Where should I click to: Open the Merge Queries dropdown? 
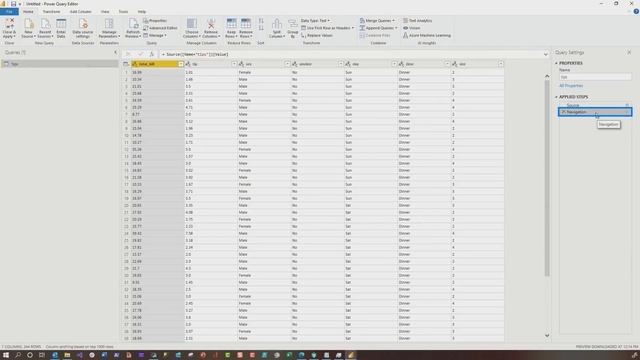[377, 20]
